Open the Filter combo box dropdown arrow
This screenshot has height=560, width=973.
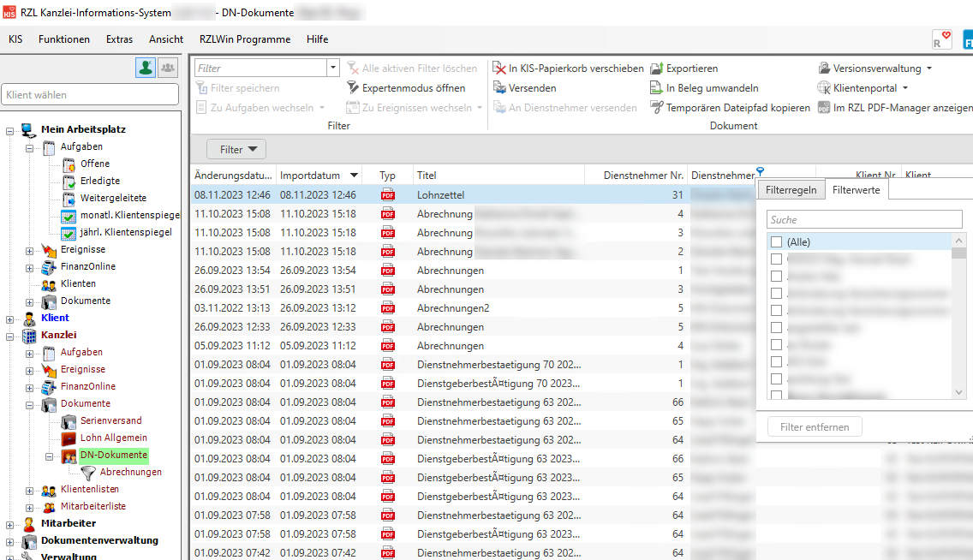(333, 69)
